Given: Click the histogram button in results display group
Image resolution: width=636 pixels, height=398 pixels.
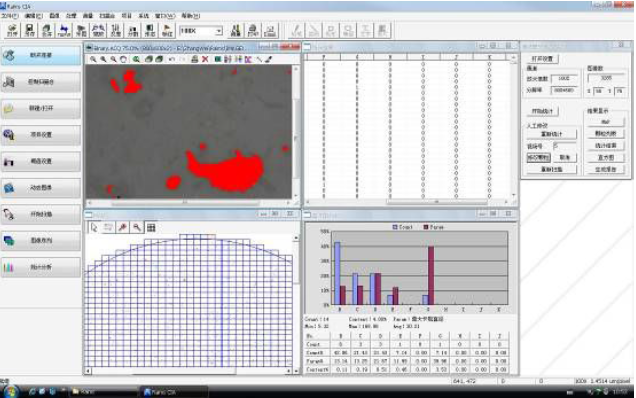Looking at the screenshot, I should coord(606,157).
